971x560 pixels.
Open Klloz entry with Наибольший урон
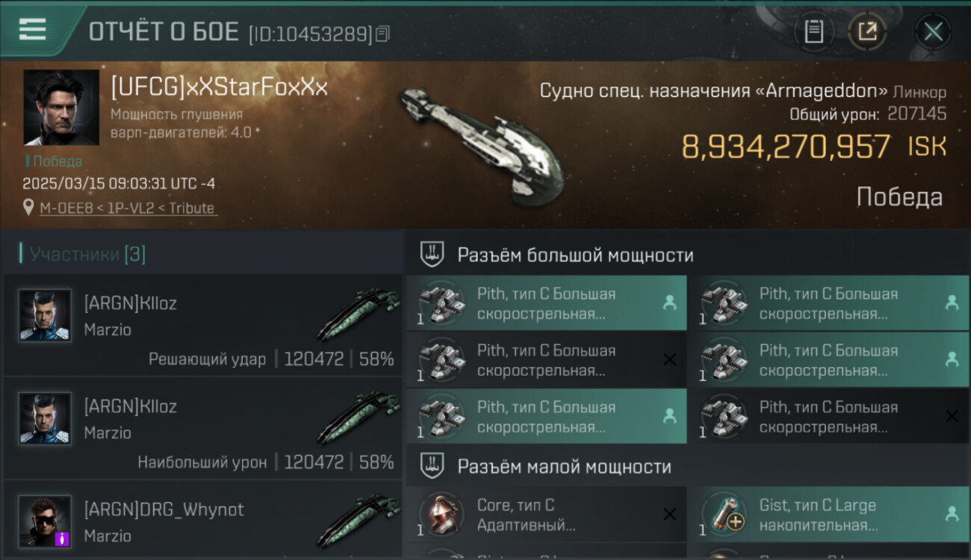pyautogui.click(x=202, y=429)
